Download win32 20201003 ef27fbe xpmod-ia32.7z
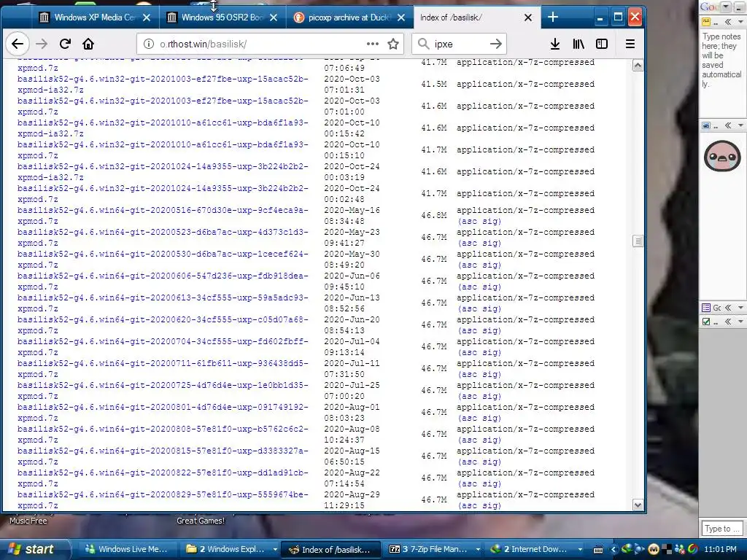 click(163, 84)
